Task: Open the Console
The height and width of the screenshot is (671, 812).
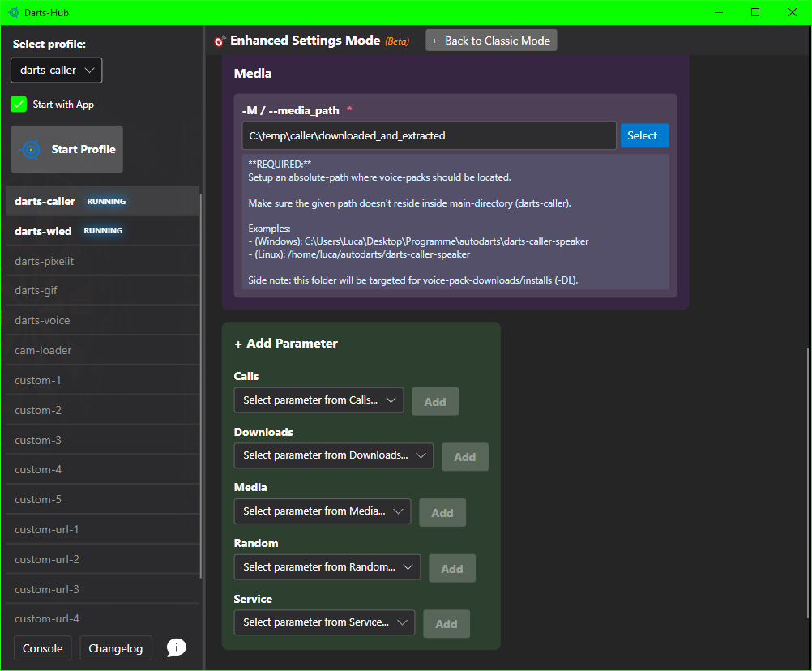Action: pyautogui.click(x=42, y=648)
